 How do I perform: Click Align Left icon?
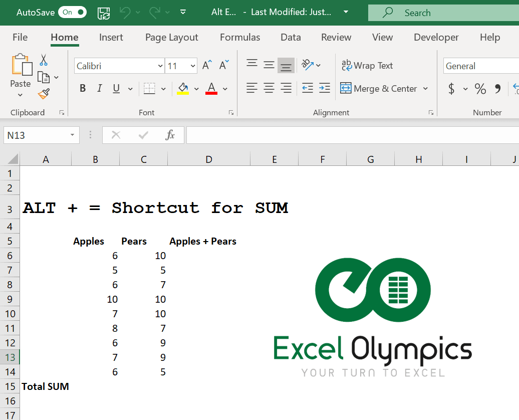pyautogui.click(x=252, y=88)
